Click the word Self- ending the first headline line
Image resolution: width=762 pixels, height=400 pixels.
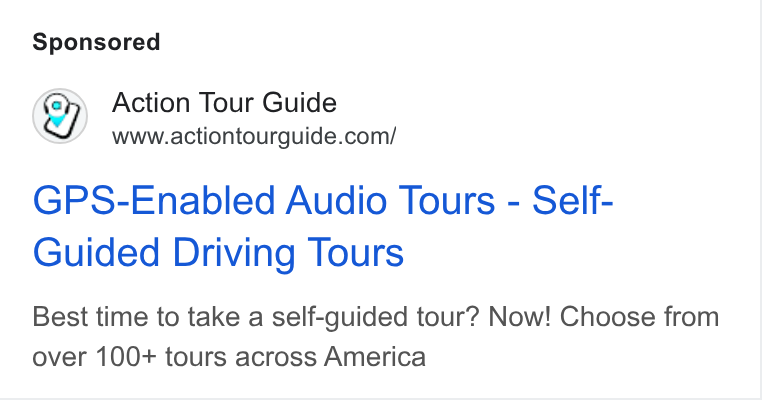click(x=572, y=200)
